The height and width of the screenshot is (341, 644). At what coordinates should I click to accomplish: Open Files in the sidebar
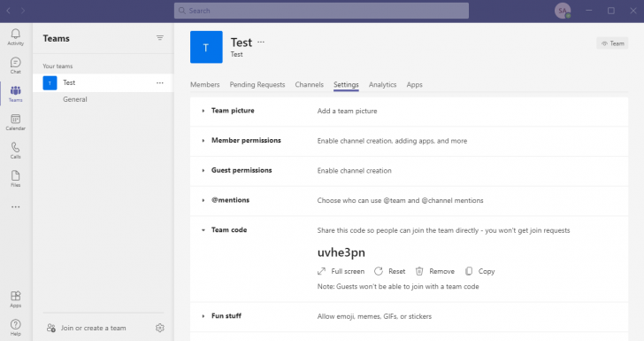pos(16,179)
